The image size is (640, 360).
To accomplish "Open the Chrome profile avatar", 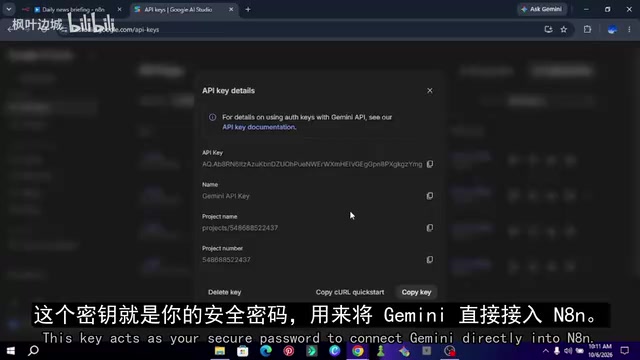I will pyautogui.click(x=612, y=29).
